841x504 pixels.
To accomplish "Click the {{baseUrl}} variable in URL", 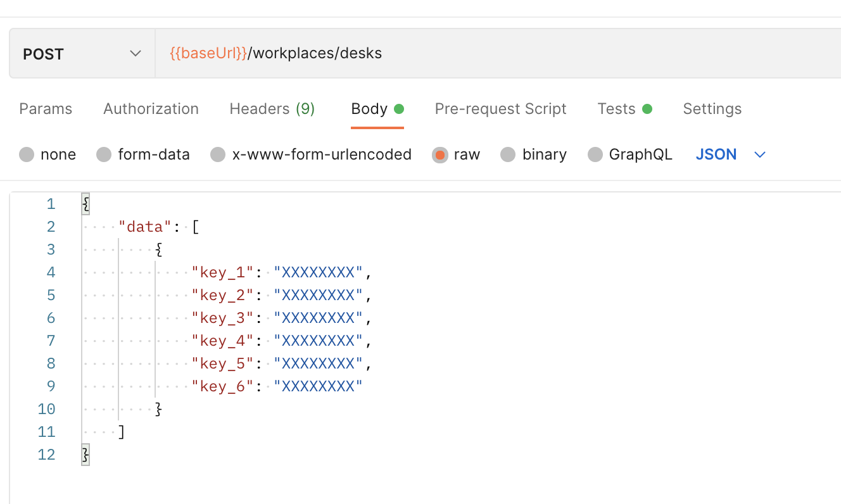I will coord(208,53).
